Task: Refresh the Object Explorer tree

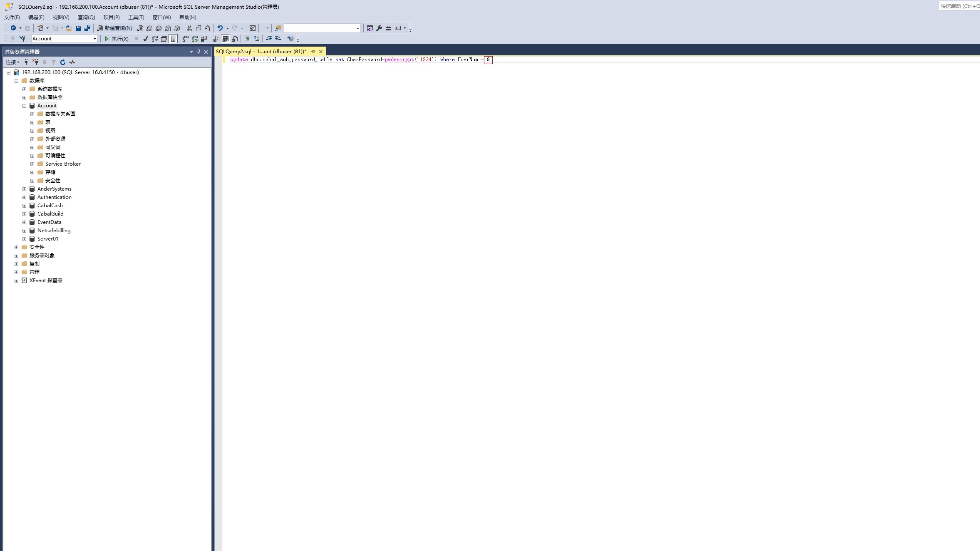Action: 63,62
